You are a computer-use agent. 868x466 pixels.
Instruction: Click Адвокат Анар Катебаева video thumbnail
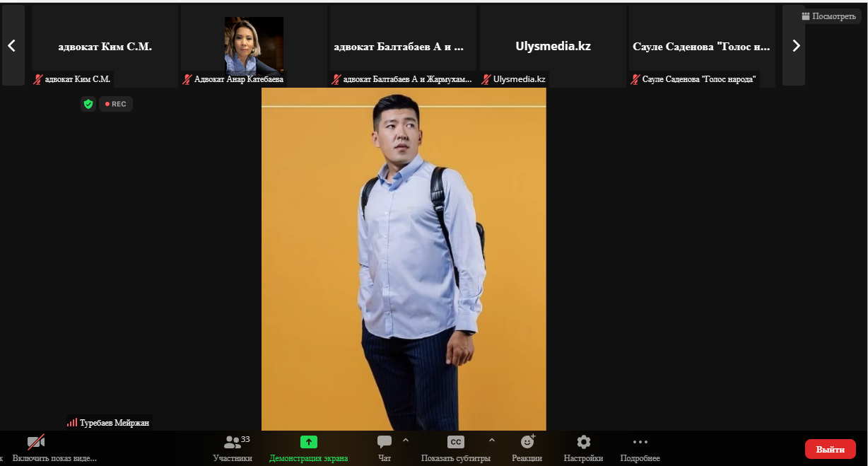click(x=254, y=46)
